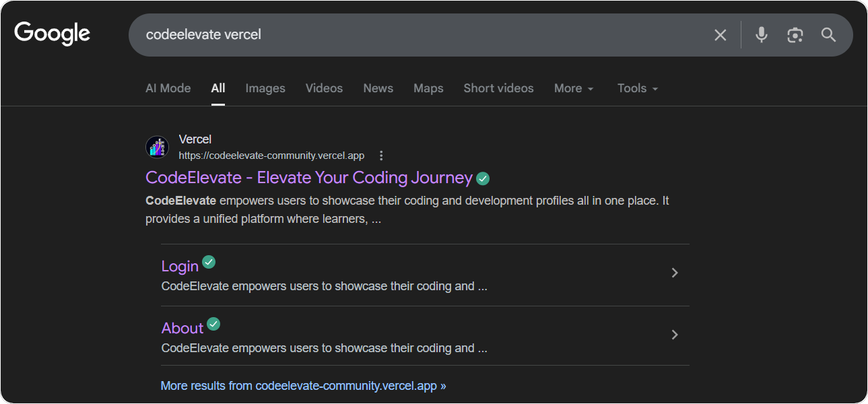868x404 pixels.
Task: Click green check badge beside About
Action: point(213,324)
